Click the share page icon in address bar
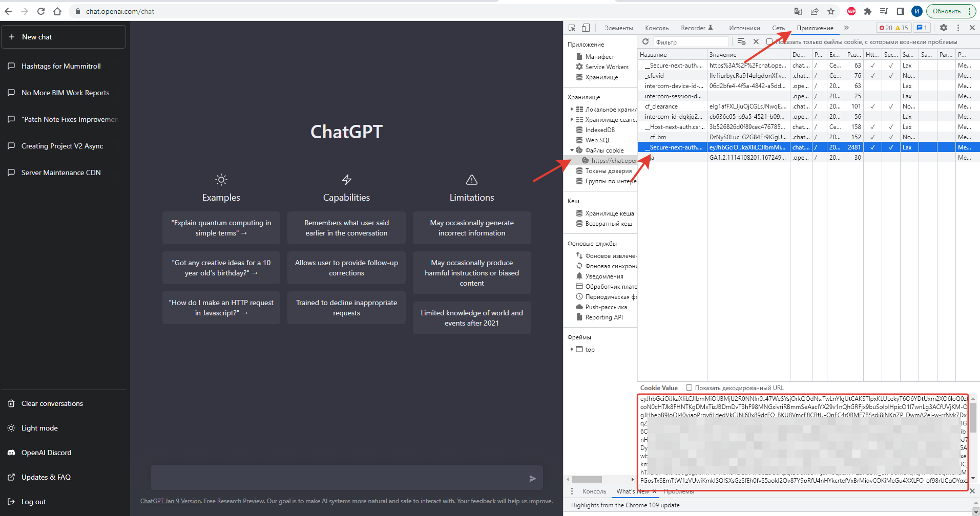 pos(815,11)
